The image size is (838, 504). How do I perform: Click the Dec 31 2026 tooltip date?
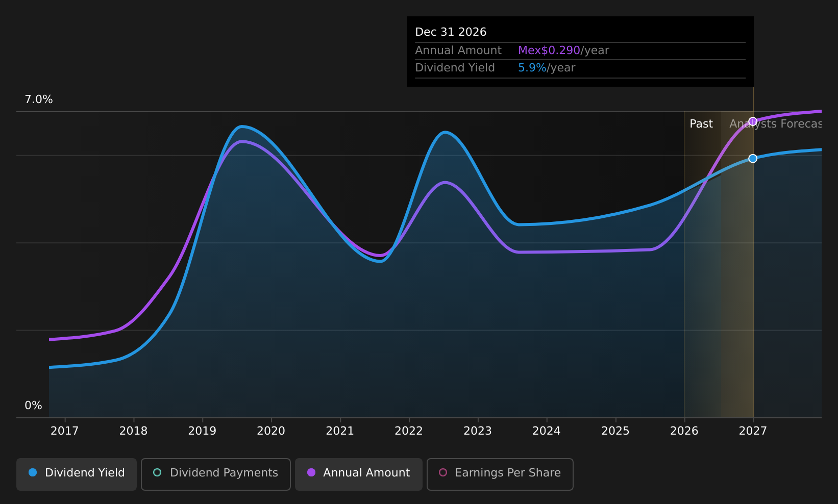pos(451,32)
